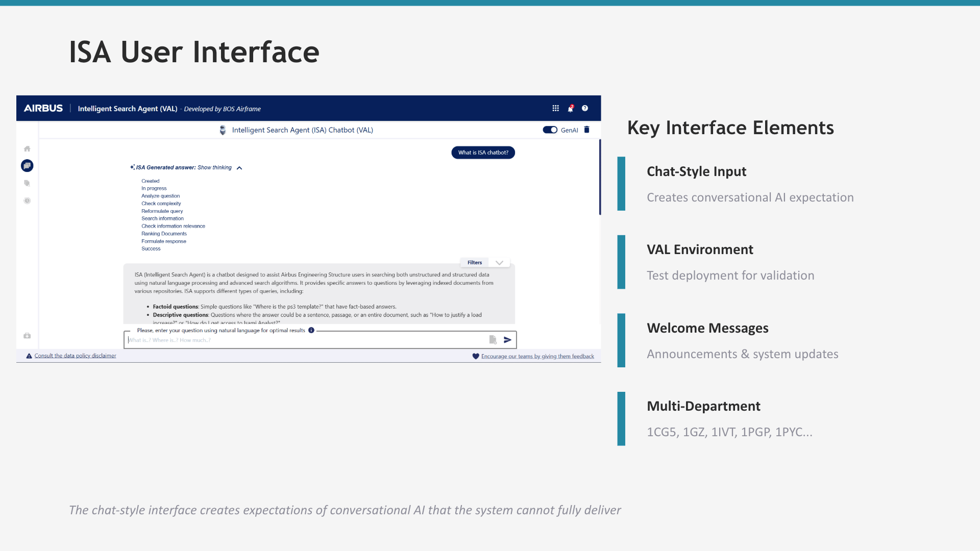Open the help question mark icon
980x551 pixels.
(585, 108)
